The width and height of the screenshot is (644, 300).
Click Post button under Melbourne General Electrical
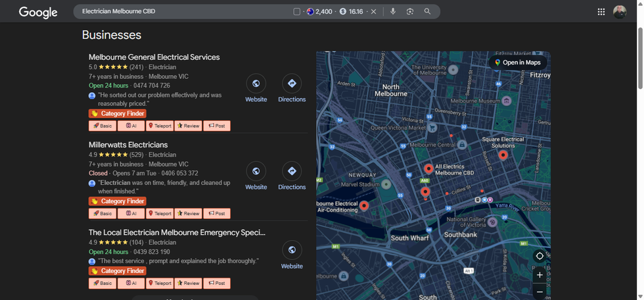coord(217,126)
